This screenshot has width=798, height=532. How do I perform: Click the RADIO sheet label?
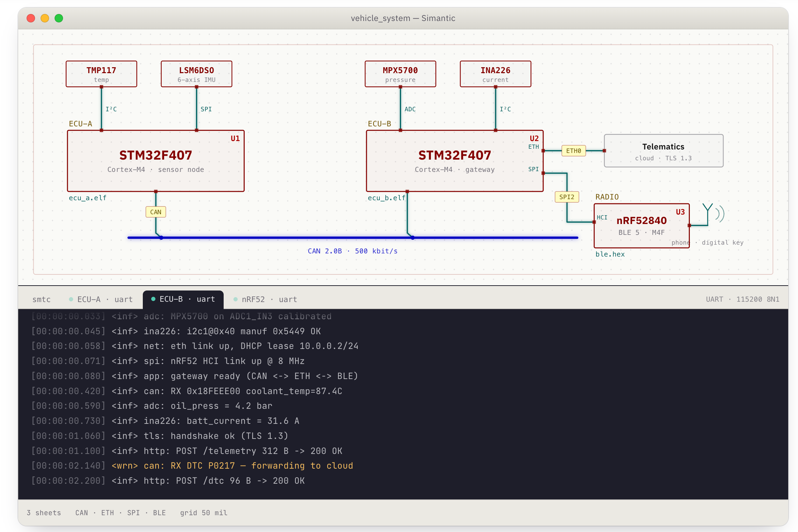(x=607, y=197)
